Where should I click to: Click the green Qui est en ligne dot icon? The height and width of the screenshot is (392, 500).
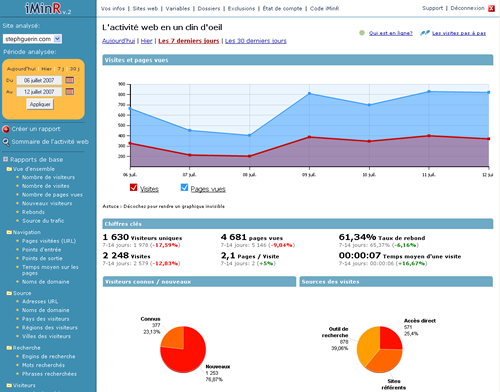tap(362, 33)
